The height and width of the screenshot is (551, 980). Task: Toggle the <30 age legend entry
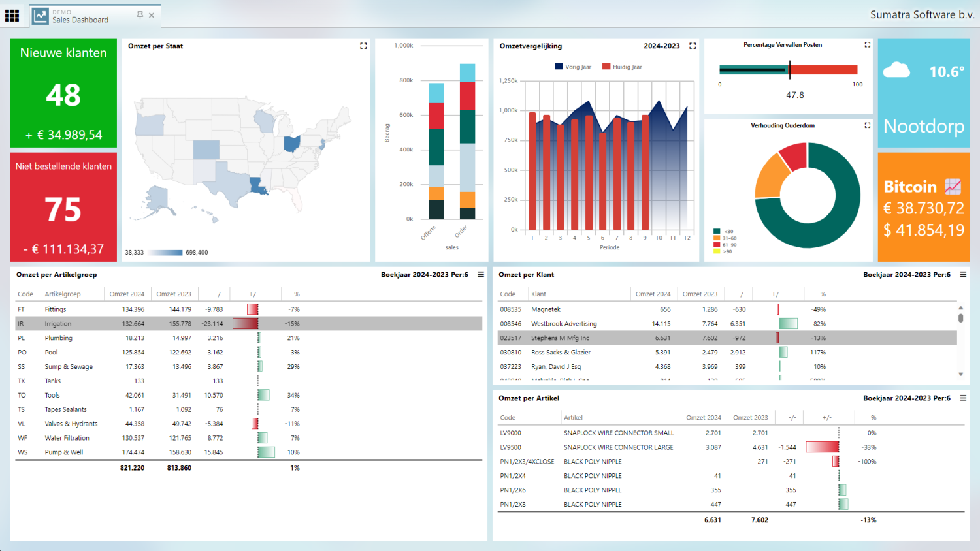click(724, 232)
